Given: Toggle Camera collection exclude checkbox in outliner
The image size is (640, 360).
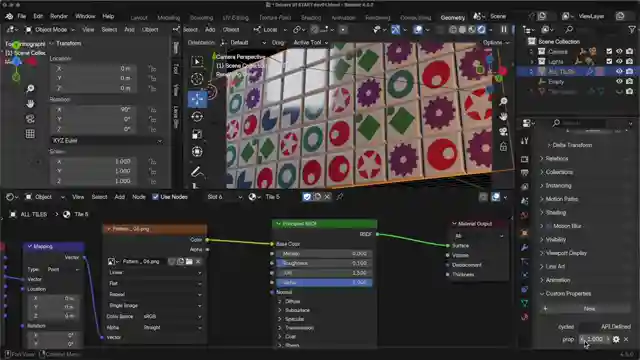Looking at the screenshot, I should point(609,51).
